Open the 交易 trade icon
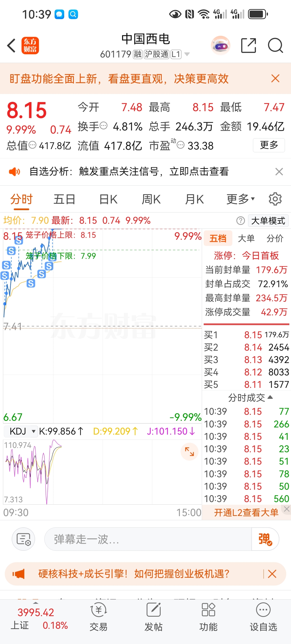 point(99,617)
